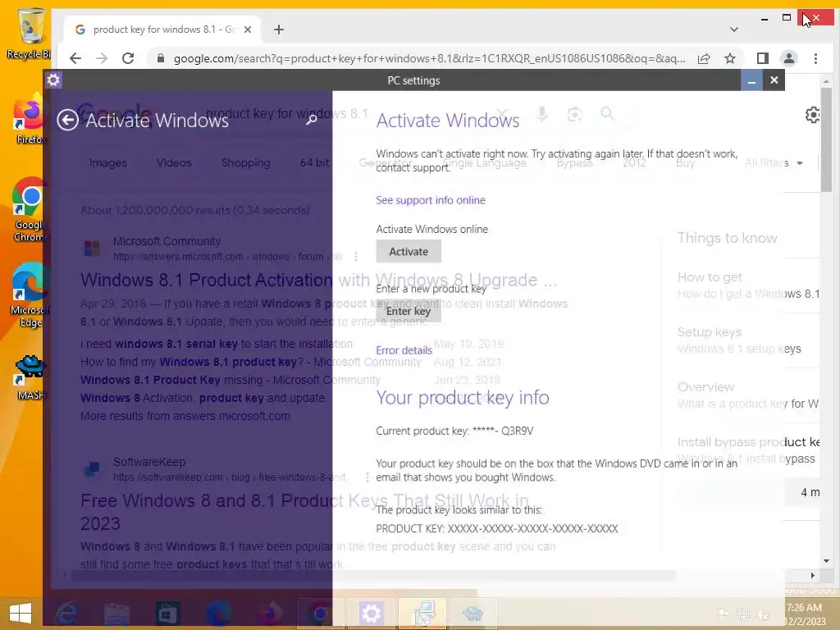Switch to the Images results tab

click(108, 163)
